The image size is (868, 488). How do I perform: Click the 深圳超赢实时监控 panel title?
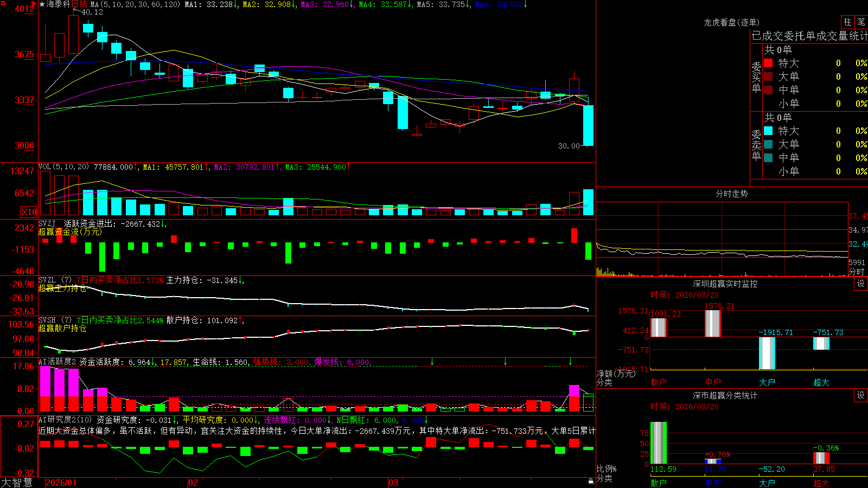(x=725, y=284)
